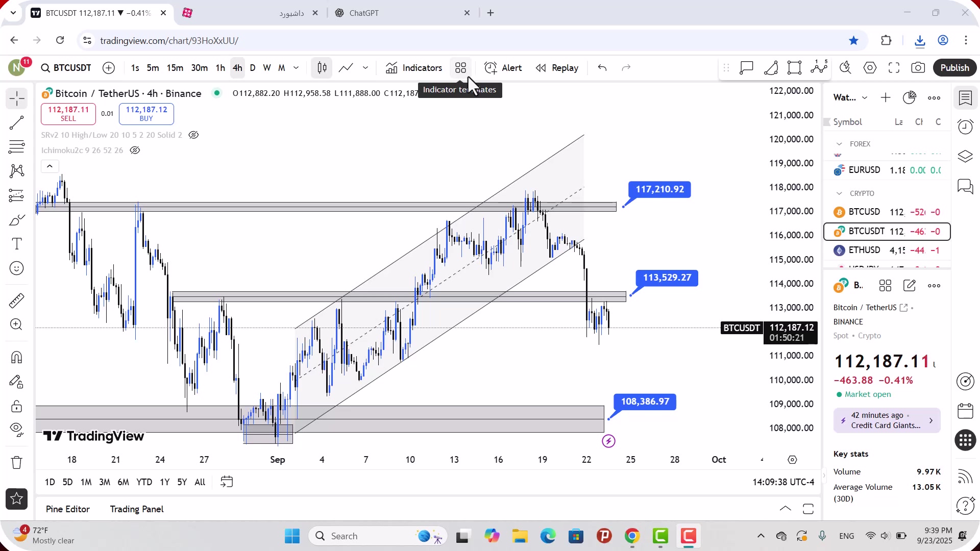This screenshot has height=551, width=980.
Task: Open the favorites star toolbar button
Action: 16,499
